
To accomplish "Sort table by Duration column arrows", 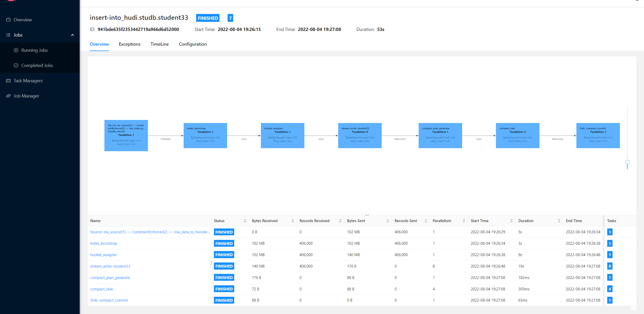I will coord(559,221).
